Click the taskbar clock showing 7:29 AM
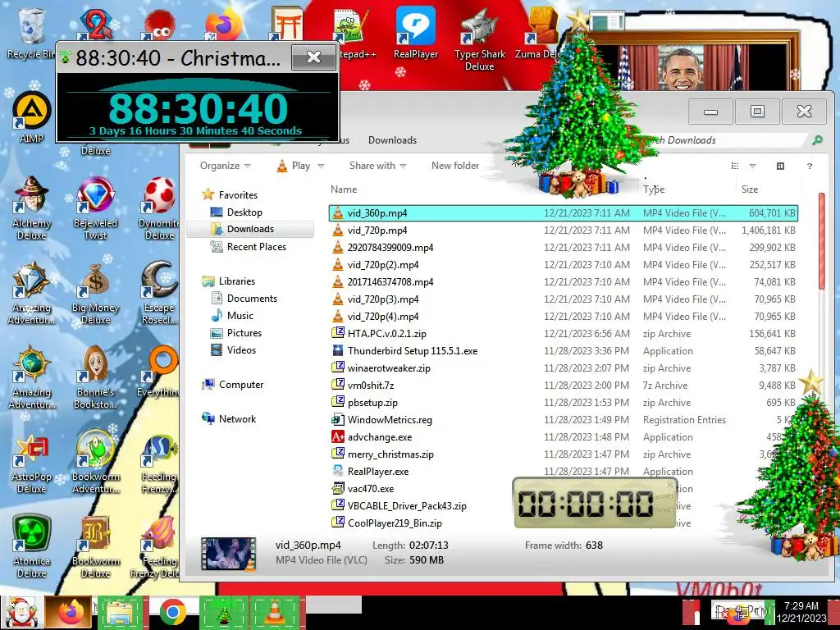 pos(801,612)
